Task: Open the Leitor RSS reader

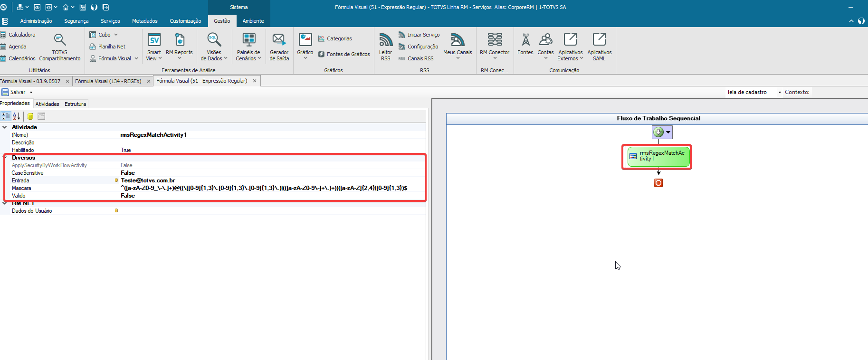Action: (x=386, y=47)
